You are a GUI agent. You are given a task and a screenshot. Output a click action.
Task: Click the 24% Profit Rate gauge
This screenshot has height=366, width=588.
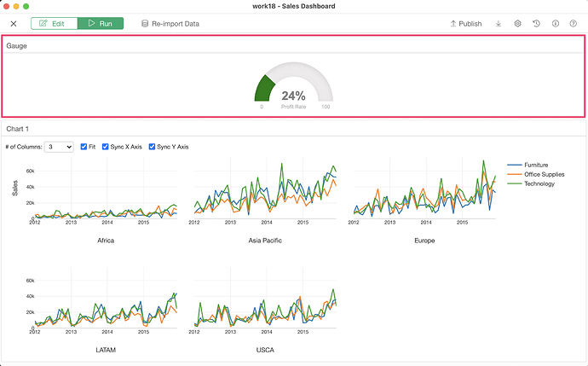294,85
